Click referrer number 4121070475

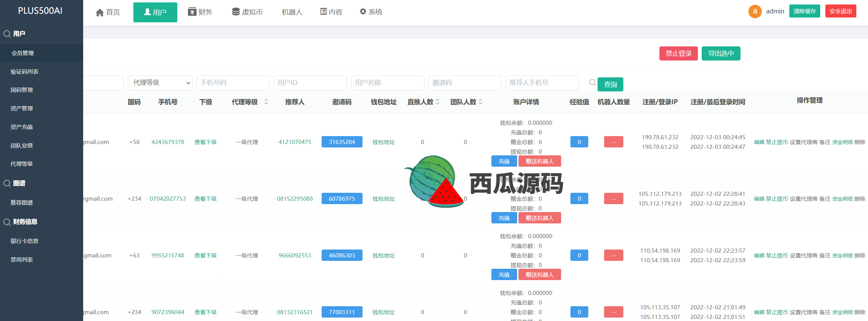pos(295,142)
